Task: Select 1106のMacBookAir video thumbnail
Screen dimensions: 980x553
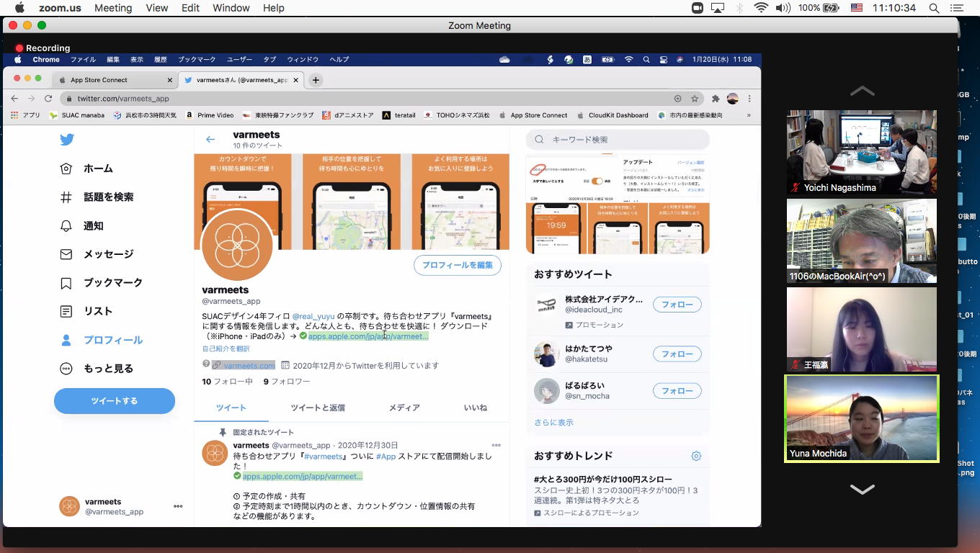Action: click(x=862, y=241)
